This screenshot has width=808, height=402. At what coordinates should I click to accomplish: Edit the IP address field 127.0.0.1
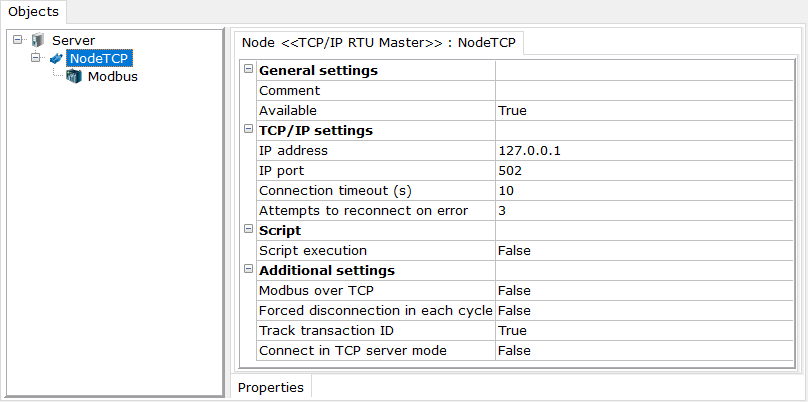644,150
